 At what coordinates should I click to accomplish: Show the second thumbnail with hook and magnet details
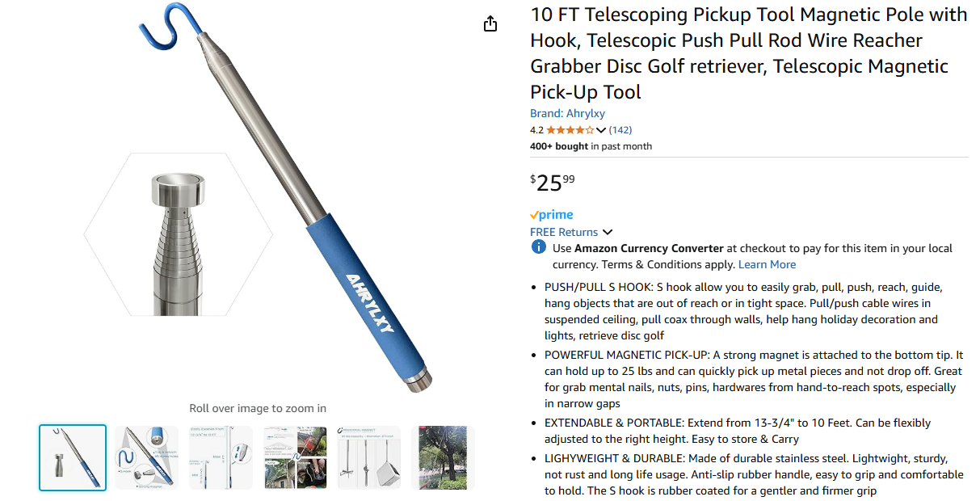[147, 457]
